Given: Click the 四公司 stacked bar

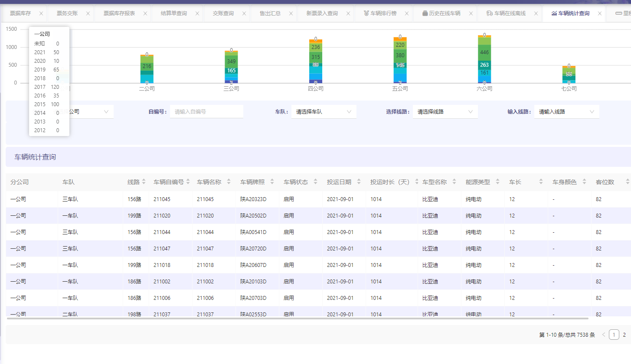Looking at the screenshot, I should coord(316,61).
